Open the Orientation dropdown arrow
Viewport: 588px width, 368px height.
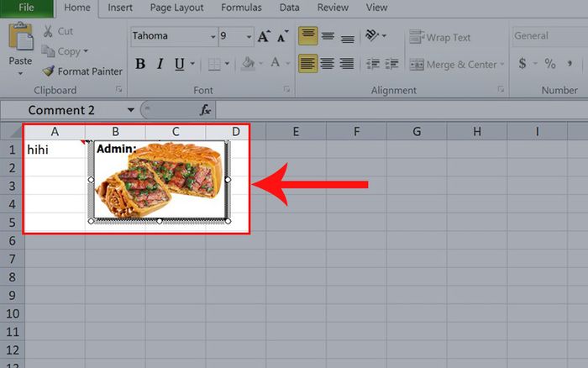click(384, 35)
